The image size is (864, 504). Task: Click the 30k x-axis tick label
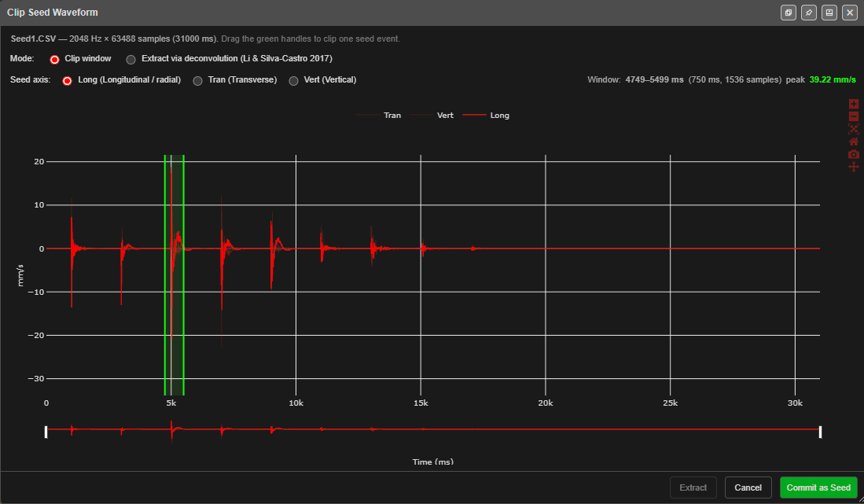795,403
